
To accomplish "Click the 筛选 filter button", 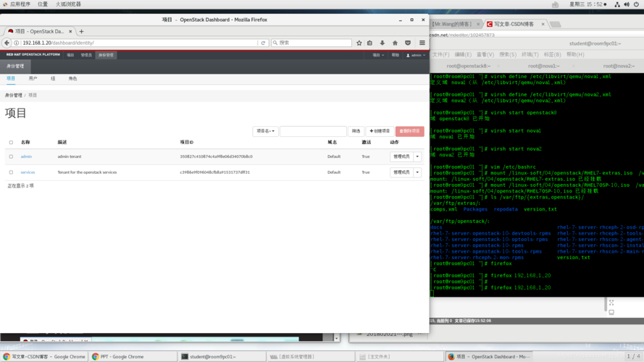I will (356, 131).
